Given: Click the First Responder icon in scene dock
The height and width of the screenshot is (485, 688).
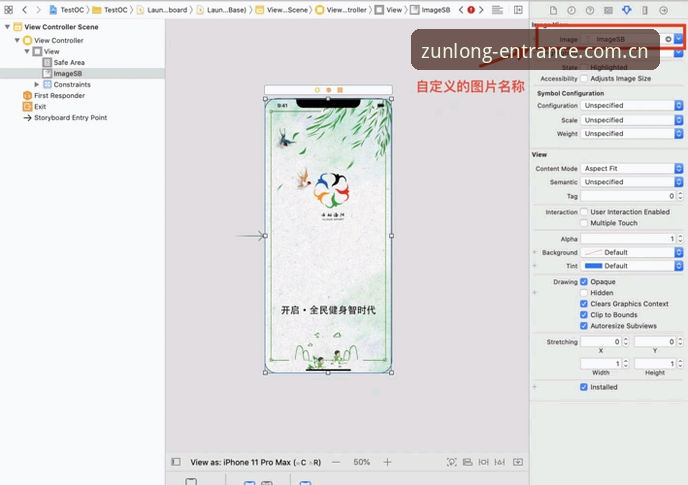Looking at the screenshot, I should click(329, 90).
